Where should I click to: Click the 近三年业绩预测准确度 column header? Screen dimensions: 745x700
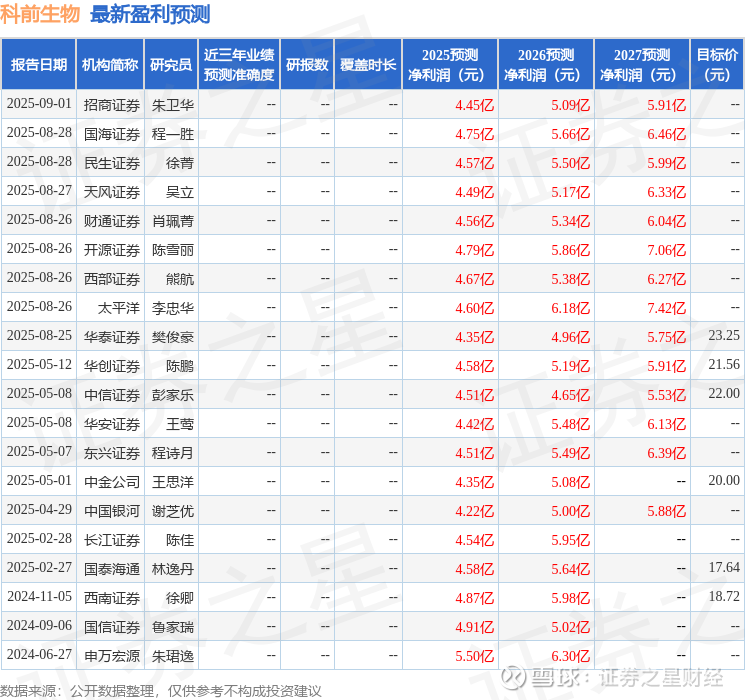(x=239, y=65)
